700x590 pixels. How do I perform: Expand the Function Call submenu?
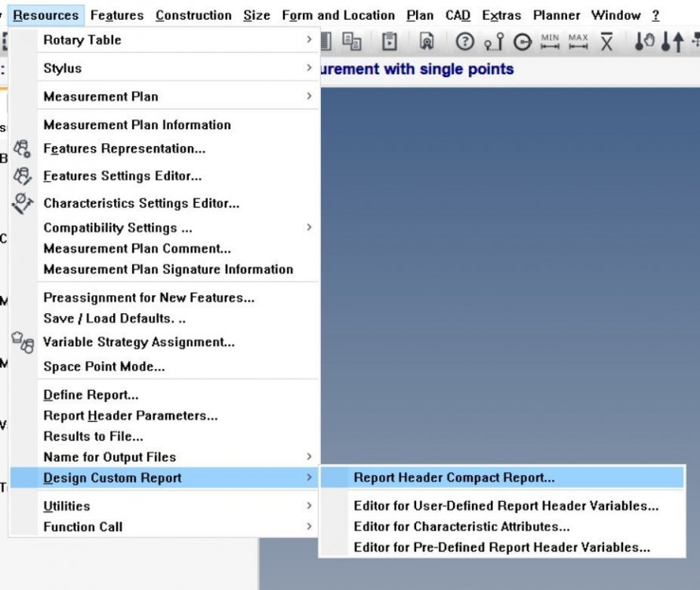pos(310,527)
